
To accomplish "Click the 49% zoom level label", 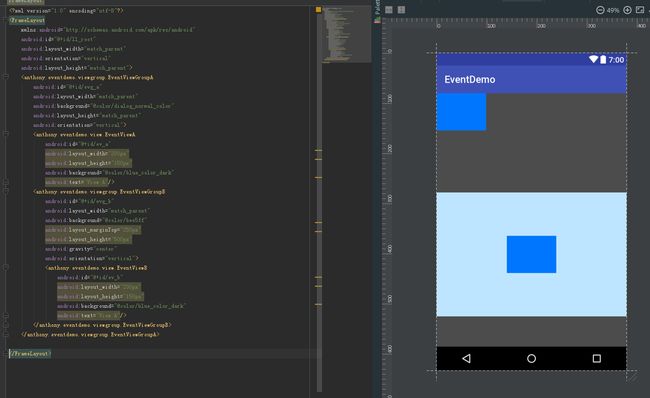I will pyautogui.click(x=613, y=10).
